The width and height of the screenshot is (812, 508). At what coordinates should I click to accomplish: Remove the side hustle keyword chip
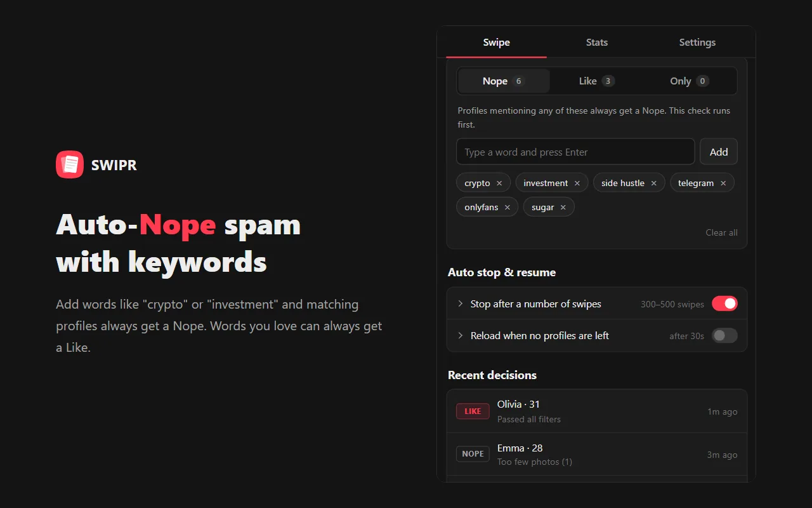click(653, 183)
